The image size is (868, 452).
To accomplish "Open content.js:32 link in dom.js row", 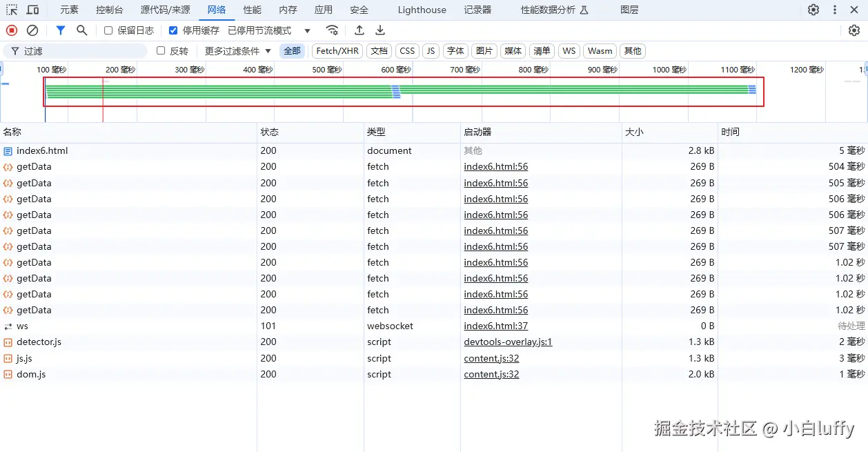I will click(x=491, y=374).
